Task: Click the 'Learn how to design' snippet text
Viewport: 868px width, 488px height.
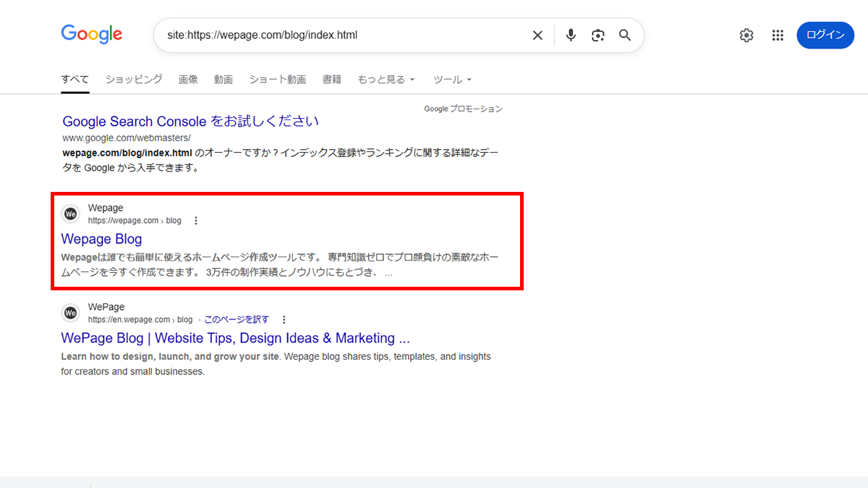Action: [x=276, y=364]
